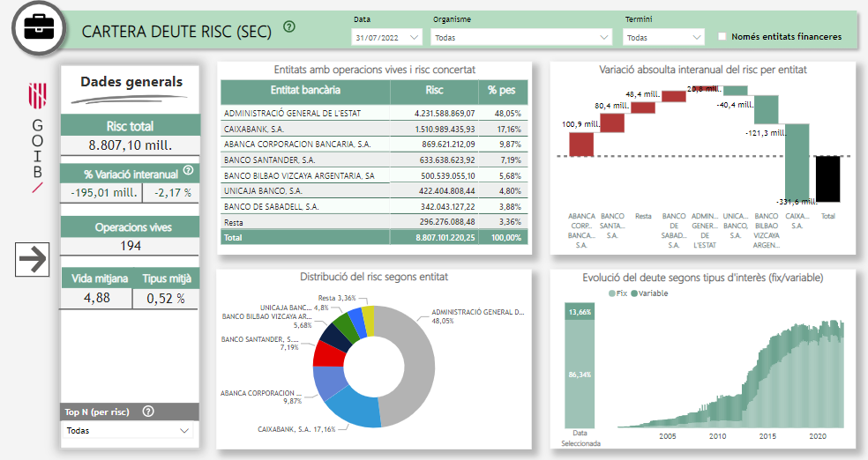Screen dimensions: 868x460
Task: Click help icon beside % Variació interanual
Action: pyautogui.click(x=188, y=170)
